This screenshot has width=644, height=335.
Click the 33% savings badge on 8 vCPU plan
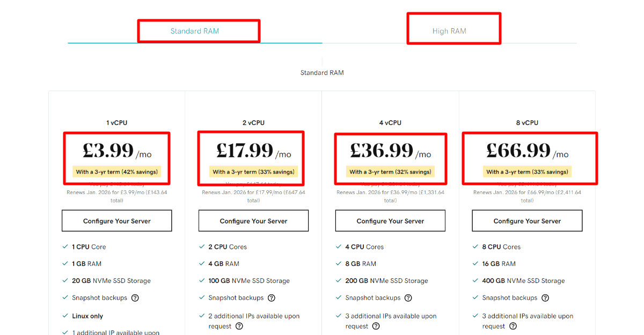pyautogui.click(x=527, y=172)
